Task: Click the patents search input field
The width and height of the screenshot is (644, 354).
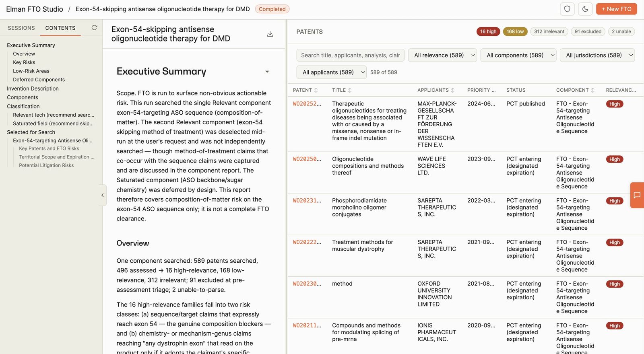Action: click(x=351, y=55)
